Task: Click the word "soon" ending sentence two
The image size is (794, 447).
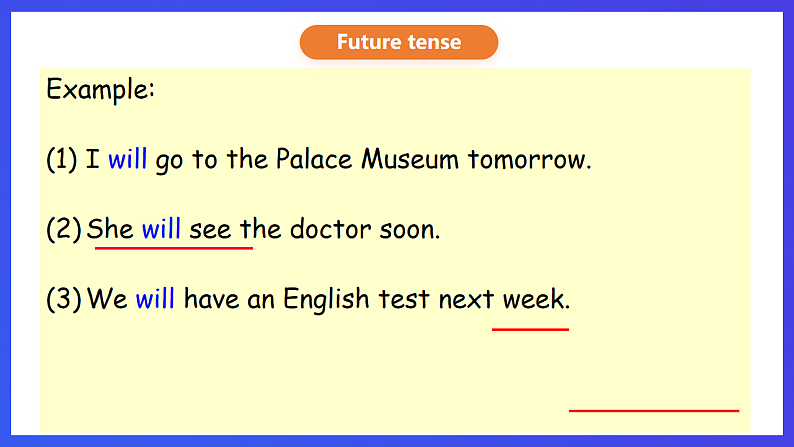Action: click(x=408, y=229)
